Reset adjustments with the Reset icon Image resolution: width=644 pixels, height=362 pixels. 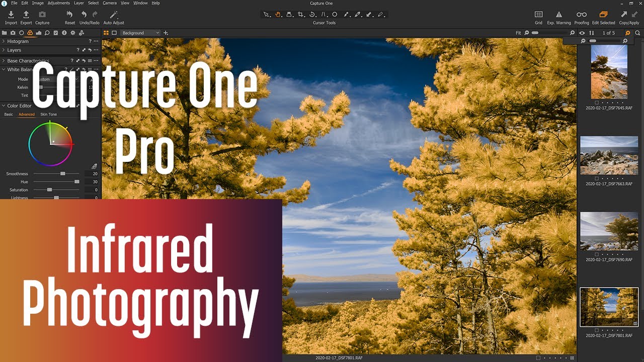[x=70, y=15]
